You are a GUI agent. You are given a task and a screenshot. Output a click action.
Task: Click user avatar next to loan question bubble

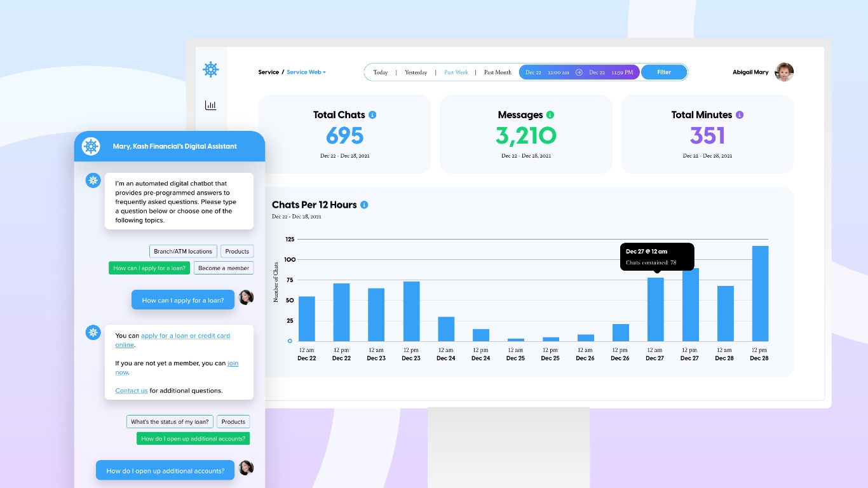point(246,297)
